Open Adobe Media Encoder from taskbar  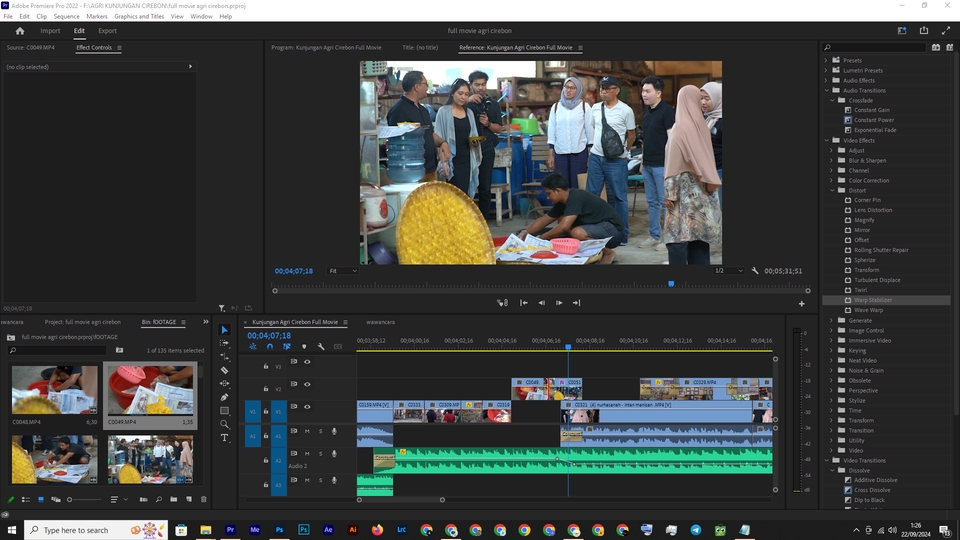(255, 530)
